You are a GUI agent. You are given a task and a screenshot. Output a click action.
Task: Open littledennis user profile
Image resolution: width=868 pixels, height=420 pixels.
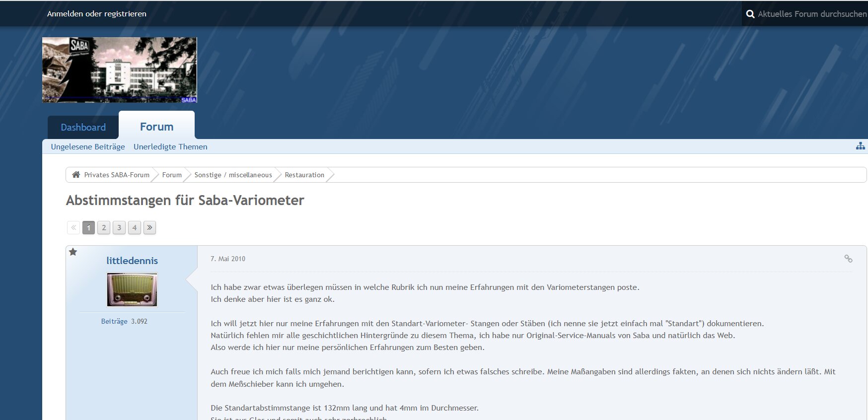point(132,261)
